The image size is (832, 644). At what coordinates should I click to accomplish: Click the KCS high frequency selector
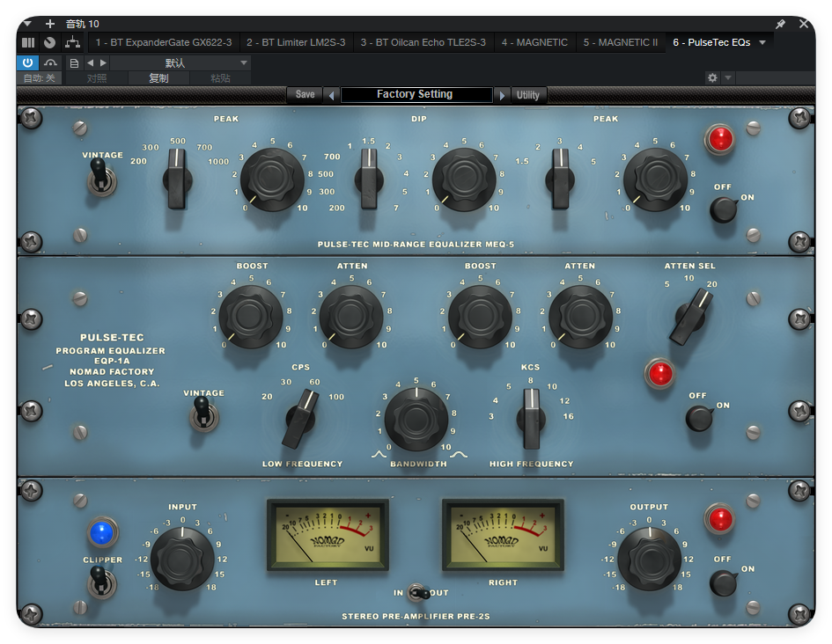point(530,419)
